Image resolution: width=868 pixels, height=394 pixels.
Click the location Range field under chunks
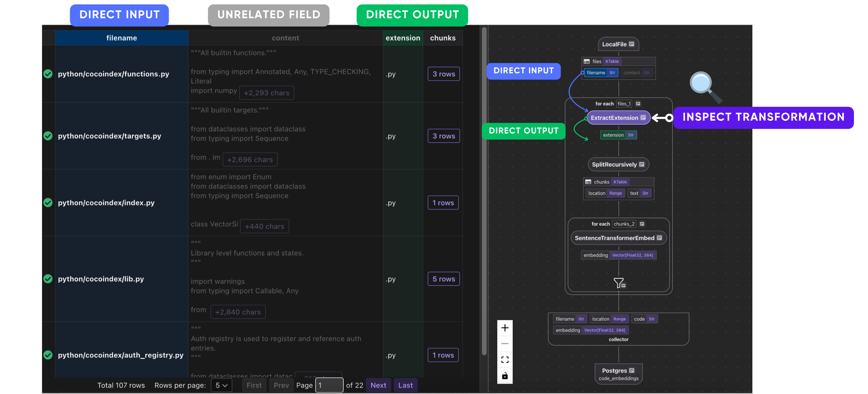pos(605,193)
